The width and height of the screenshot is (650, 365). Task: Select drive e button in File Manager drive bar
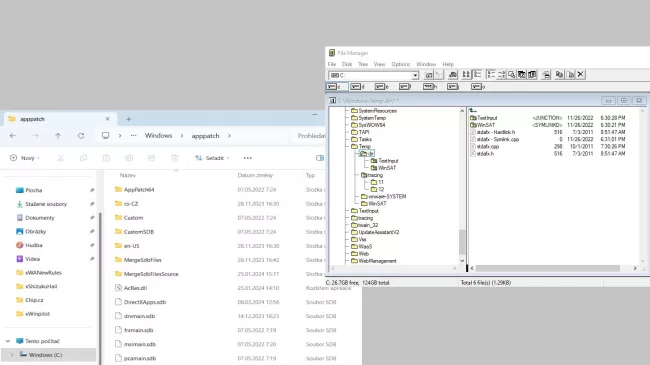click(382, 87)
